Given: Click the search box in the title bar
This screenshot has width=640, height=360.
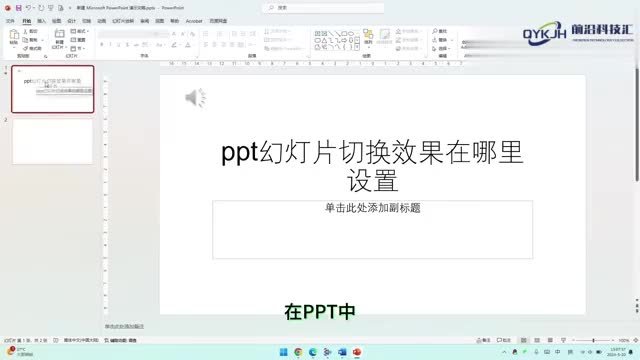Looking at the screenshot, I should 323,8.
